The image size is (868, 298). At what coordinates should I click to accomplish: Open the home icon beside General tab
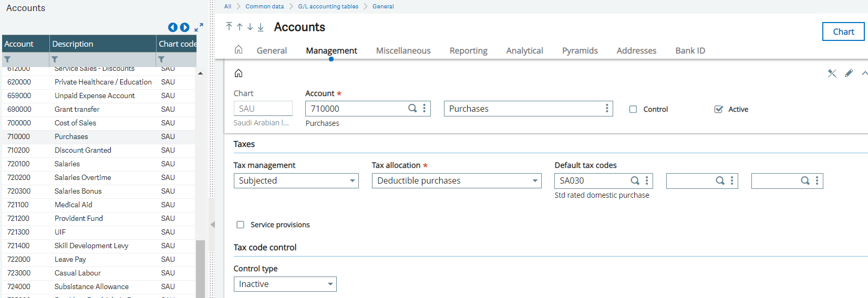[x=239, y=49]
